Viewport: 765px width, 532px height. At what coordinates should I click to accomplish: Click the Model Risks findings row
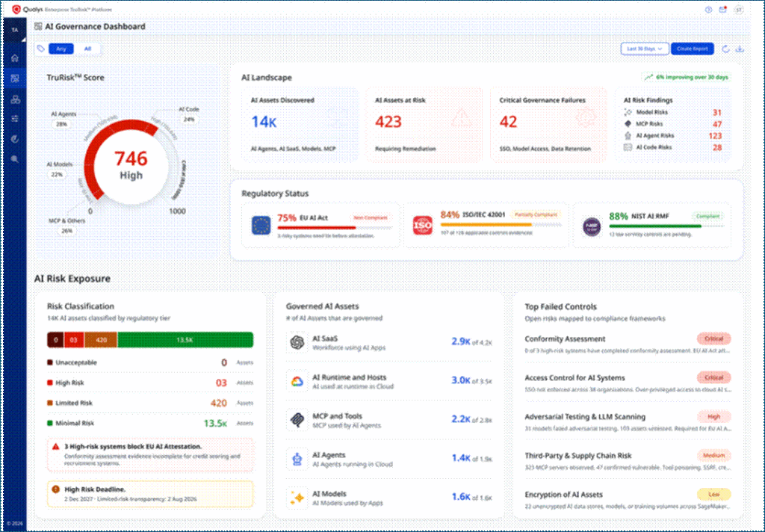pos(673,112)
